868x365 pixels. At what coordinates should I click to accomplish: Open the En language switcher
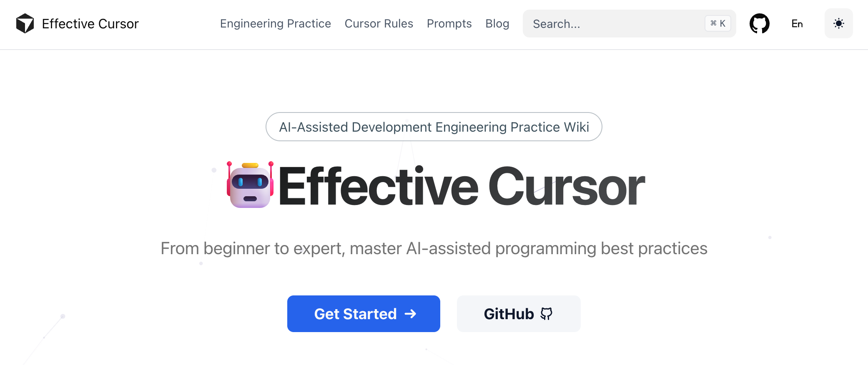tap(797, 24)
